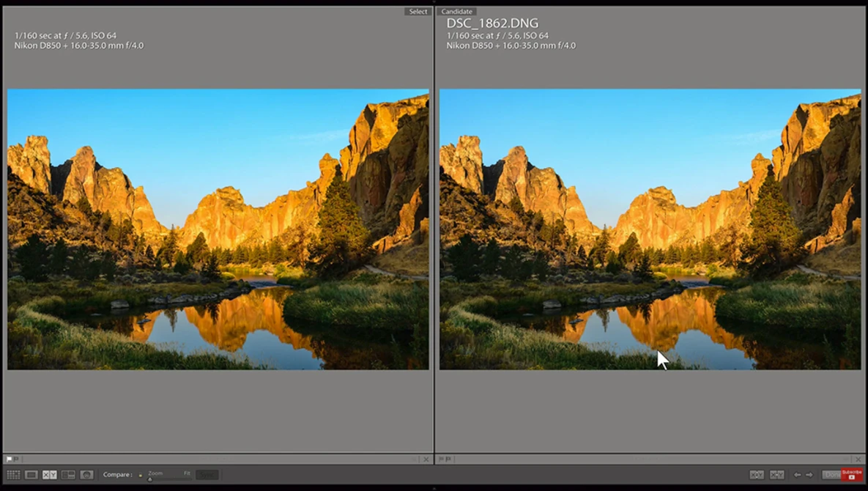Click the Select landscape photo

click(218, 229)
